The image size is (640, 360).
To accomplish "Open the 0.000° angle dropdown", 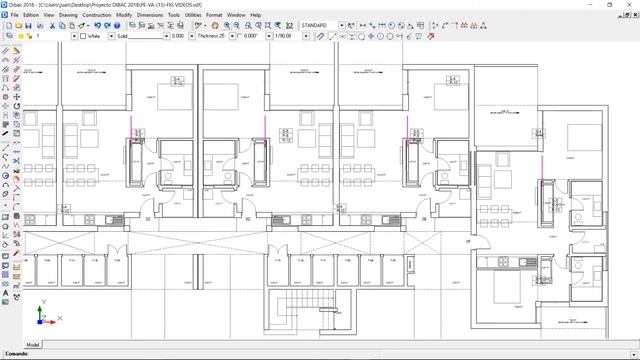I will pyautogui.click(x=269, y=36).
